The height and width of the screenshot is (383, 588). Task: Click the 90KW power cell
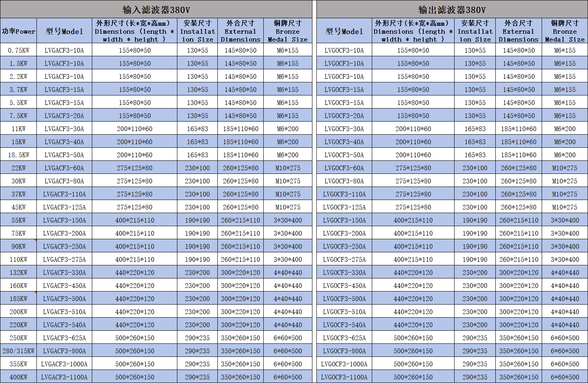pos(18,246)
